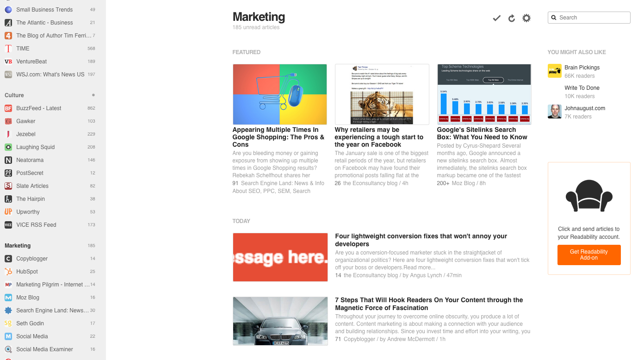Click the BuzzFeed feed icon
The image size is (644, 360).
8,108
